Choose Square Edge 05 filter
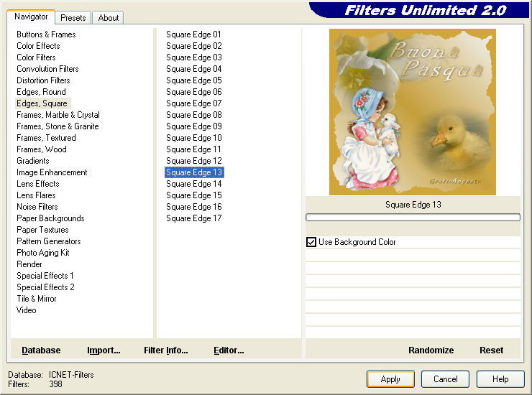The width and height of the screenshot is (532, 395). (193, 80)
